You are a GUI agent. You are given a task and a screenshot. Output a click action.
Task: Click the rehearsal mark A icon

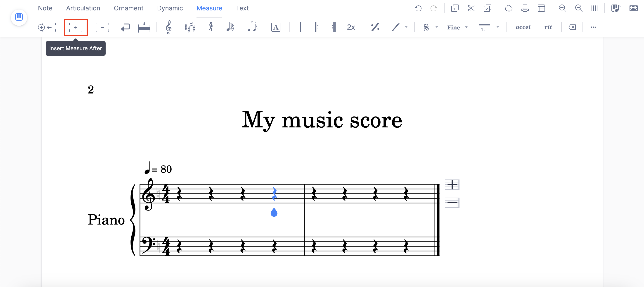tap(275, 27)
